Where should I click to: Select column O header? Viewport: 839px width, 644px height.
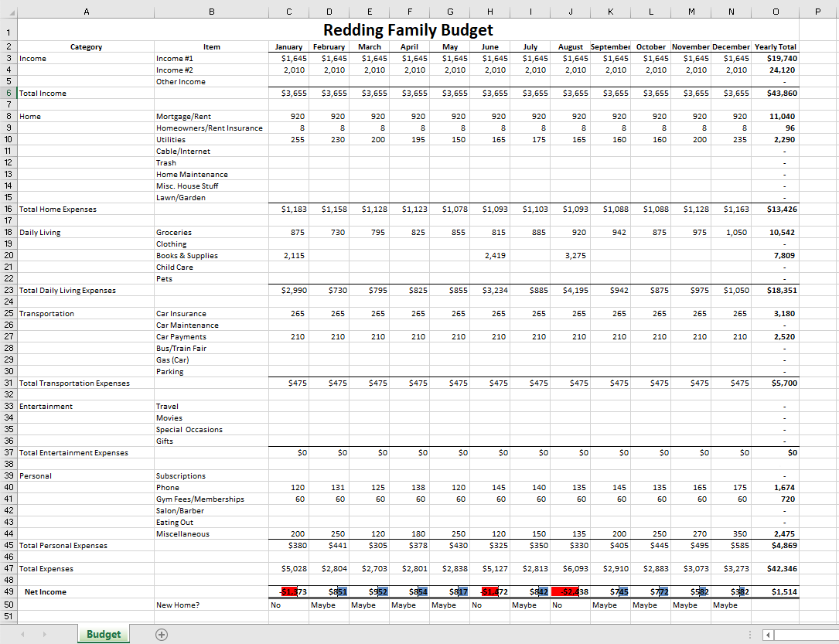(x=776, y=12)
